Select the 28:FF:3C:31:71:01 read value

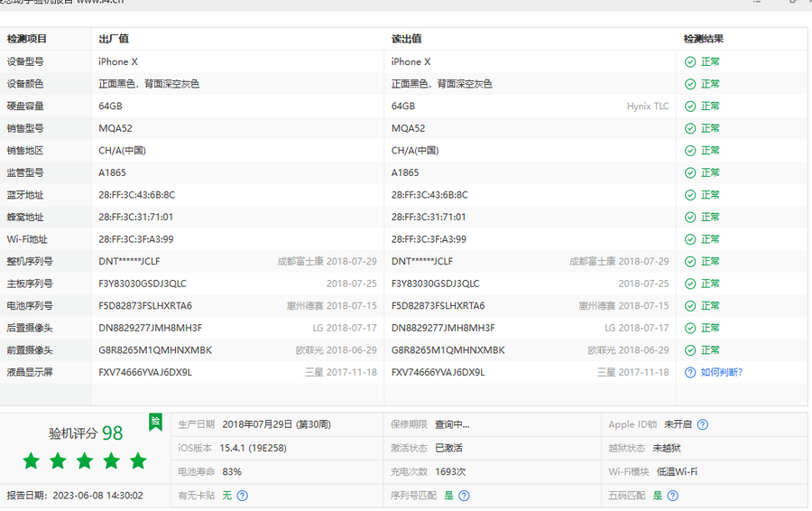pyautogui.click(x=429, y=218)
